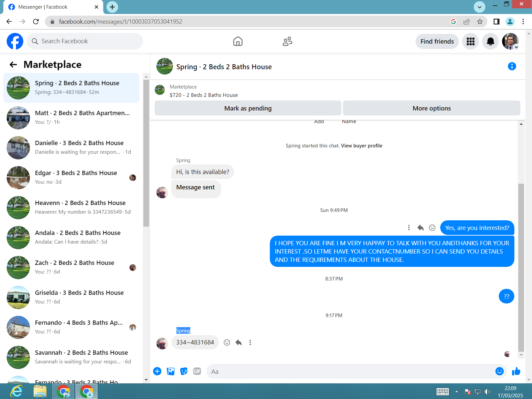Image resolution: width=532 pixels, height=399 pixels.
Task: Open more actions plus icon in composer
Action: tap(157, 371)
